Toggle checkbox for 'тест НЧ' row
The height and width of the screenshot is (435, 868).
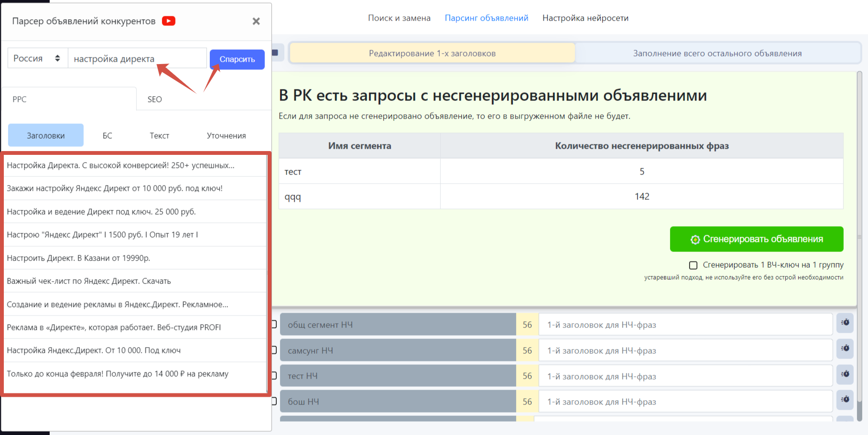(x=274, y=375)
